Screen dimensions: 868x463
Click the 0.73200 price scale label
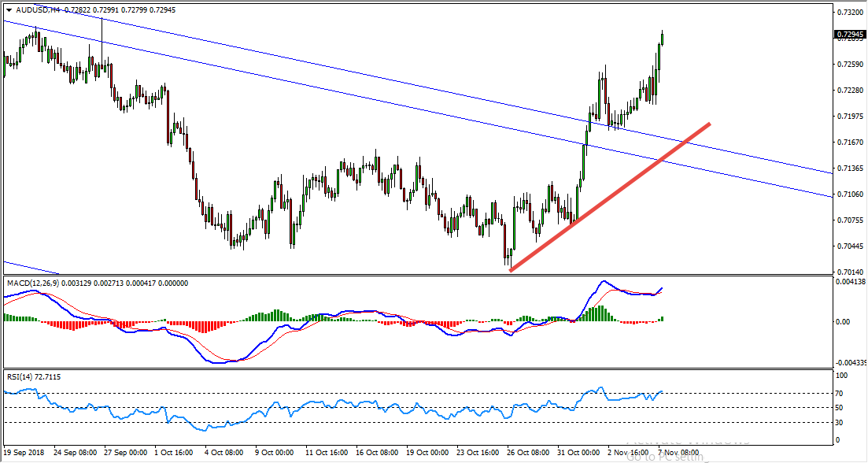click(850, 12)
